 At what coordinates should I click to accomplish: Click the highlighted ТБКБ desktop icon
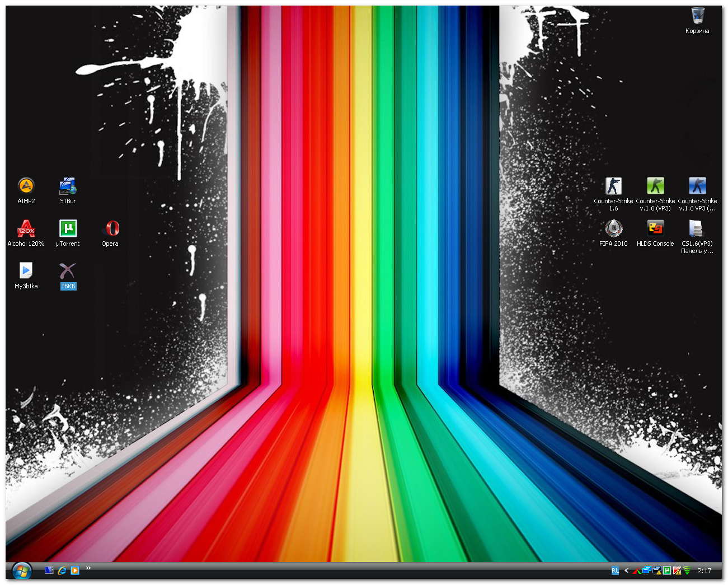tap(68, 272)
